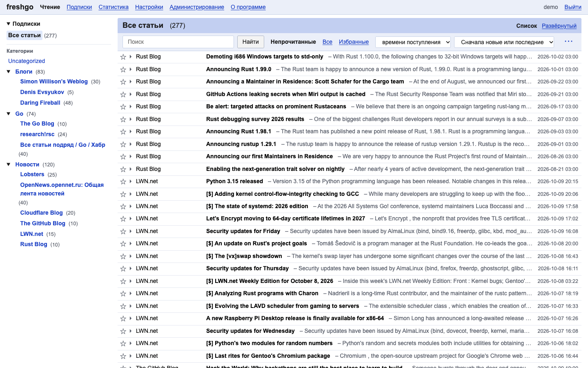This screenshot has width=588, height=368.
Task: Switch to Развёрнутый view
Action: point(559,26)
